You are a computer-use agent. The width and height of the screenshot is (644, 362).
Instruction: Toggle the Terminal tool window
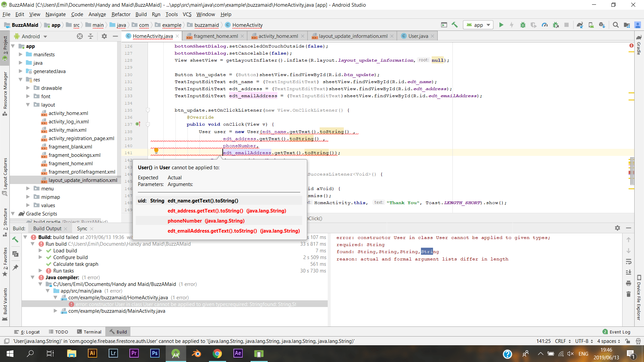(x=89, y=332)
